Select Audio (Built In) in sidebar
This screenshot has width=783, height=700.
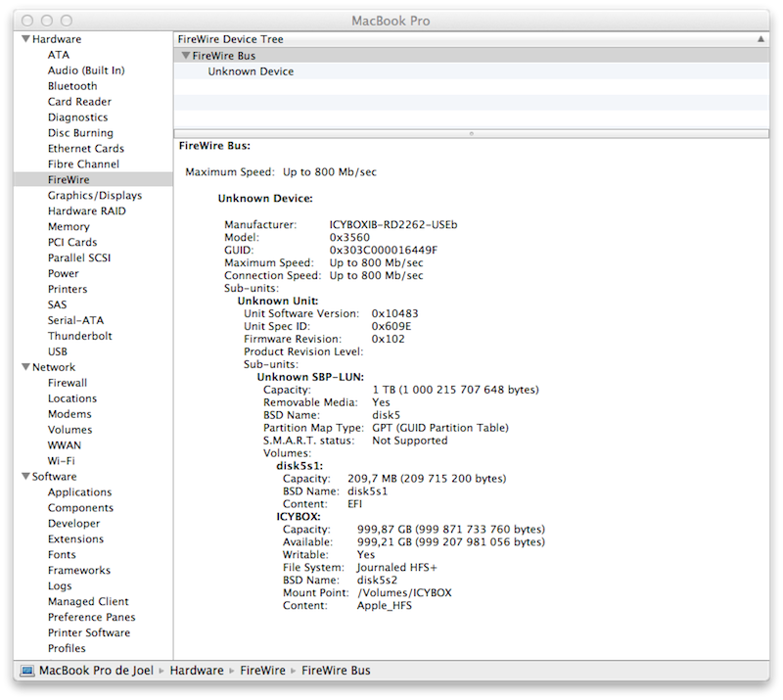[x=86, y=70]
